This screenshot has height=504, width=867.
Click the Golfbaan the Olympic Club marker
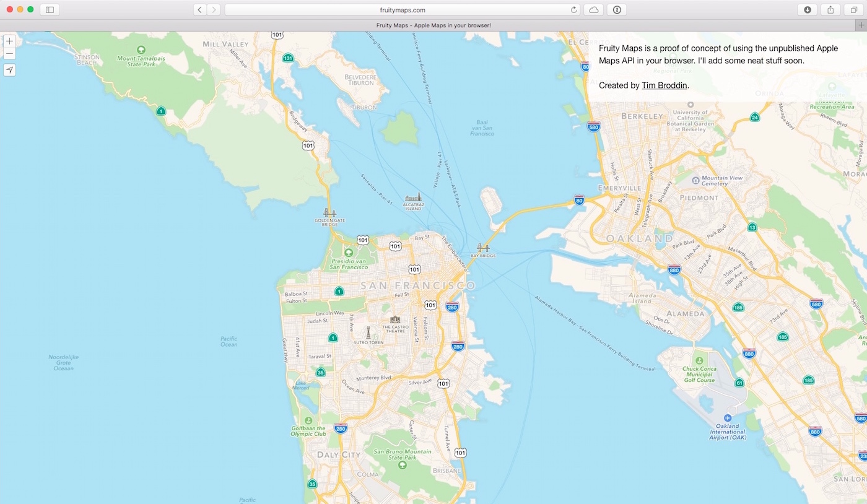click(x=308, y=419)
